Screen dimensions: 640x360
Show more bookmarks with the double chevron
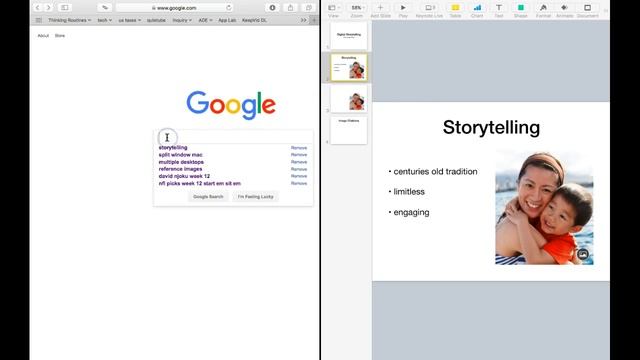(x=303, y=20)
